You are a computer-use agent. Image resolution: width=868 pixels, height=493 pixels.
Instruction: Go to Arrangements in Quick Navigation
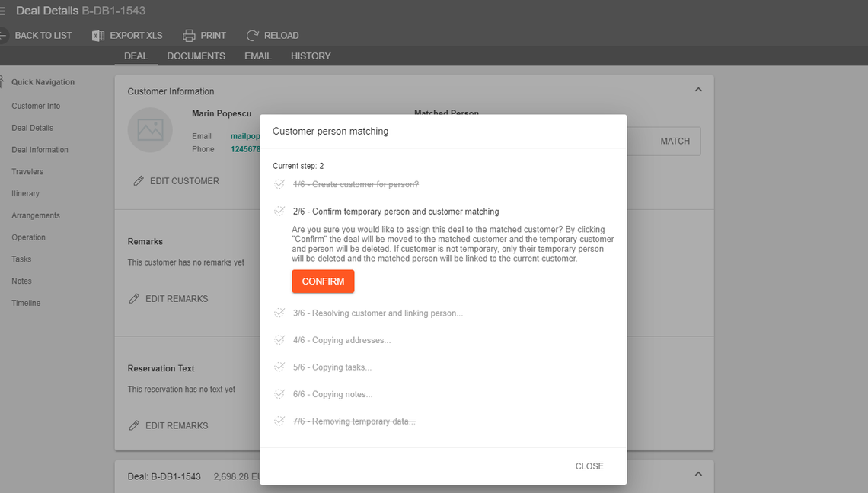[x=36, y=215]
